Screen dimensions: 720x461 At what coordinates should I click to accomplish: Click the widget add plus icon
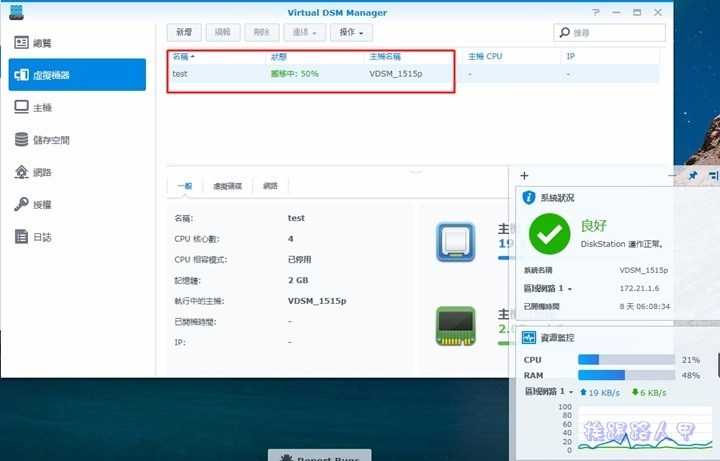tap(524, 175)
